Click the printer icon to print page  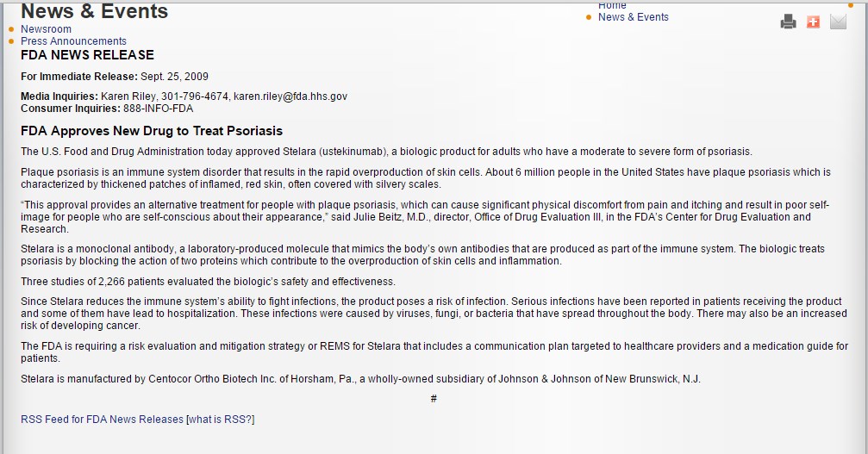click(x=788, y=22)
